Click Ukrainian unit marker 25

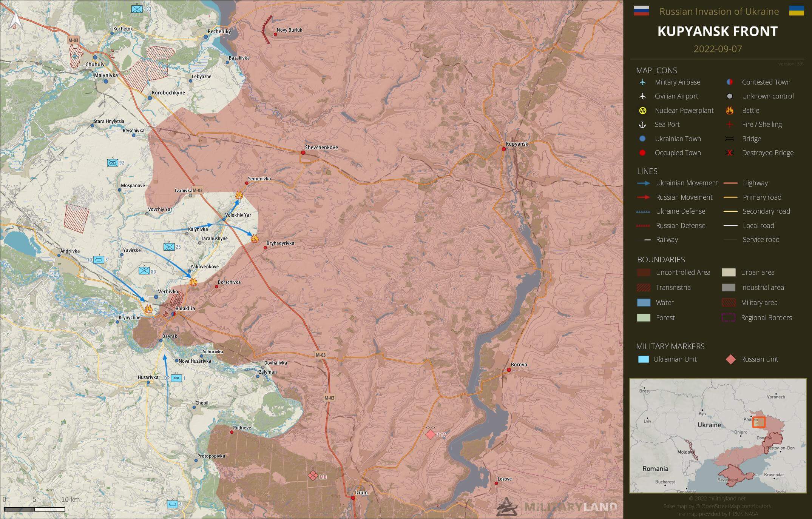[x=169, y=247]
